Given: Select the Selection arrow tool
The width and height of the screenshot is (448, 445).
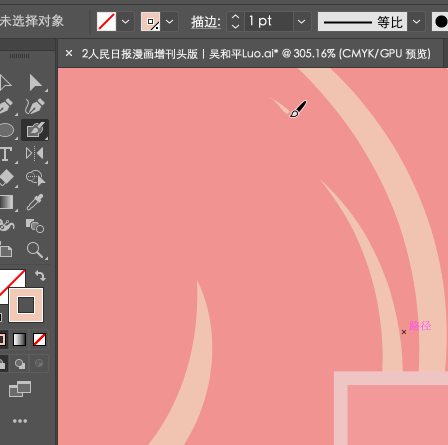Looking at the screenshot, I should click(x=6, y=83).
